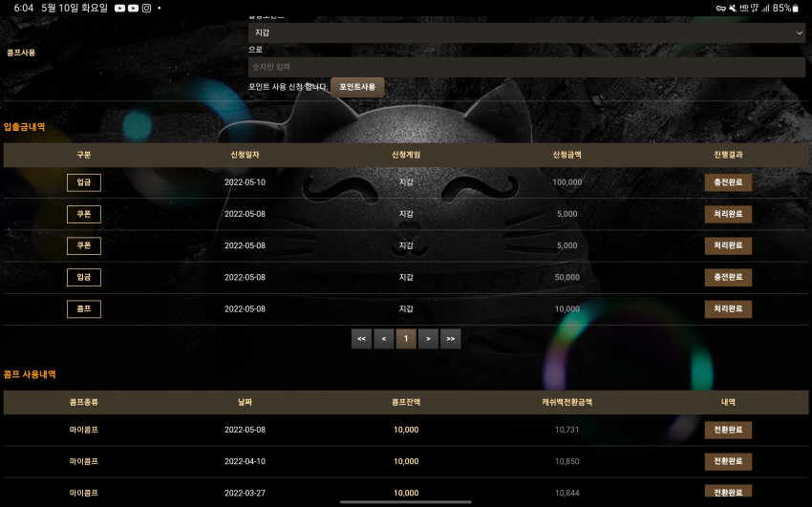Screen dimensions: 812x507
Task: Click 마이콤프 in the 2022-04-10 row
Action: (x=84, y=461)
